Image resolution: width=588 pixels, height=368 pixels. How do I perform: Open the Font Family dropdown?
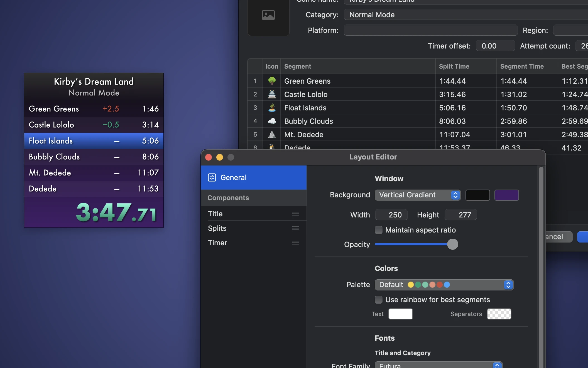point(438,365)
